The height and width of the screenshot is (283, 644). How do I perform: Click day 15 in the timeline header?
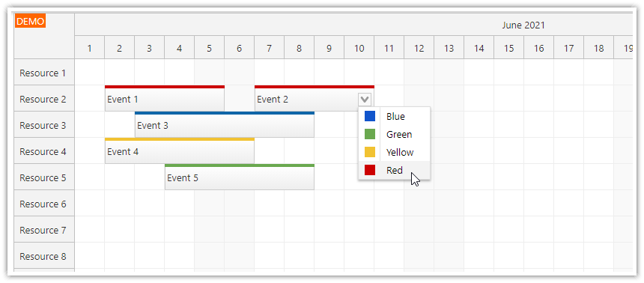click(x=509, y=48)
